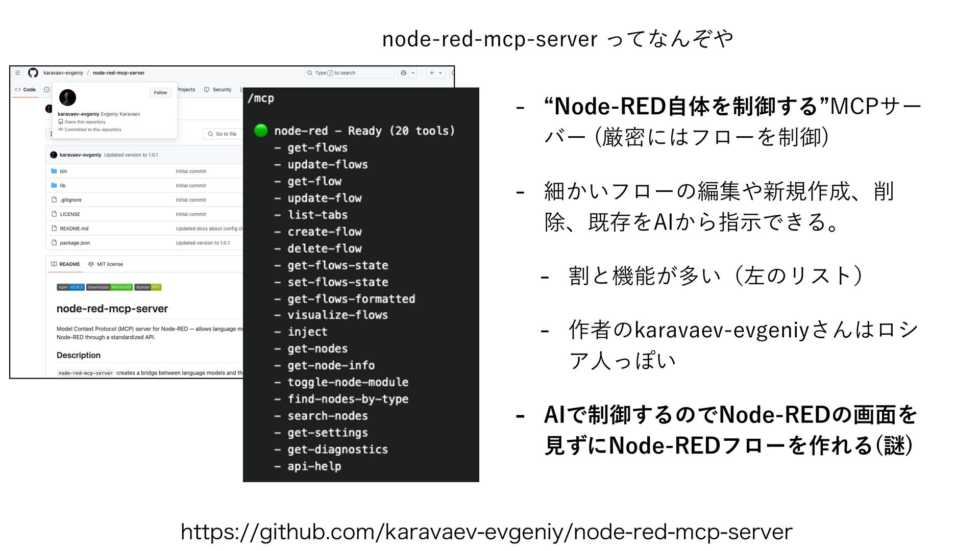
Task: Click the Description heading in README
Action: click(x=79, y=355)
